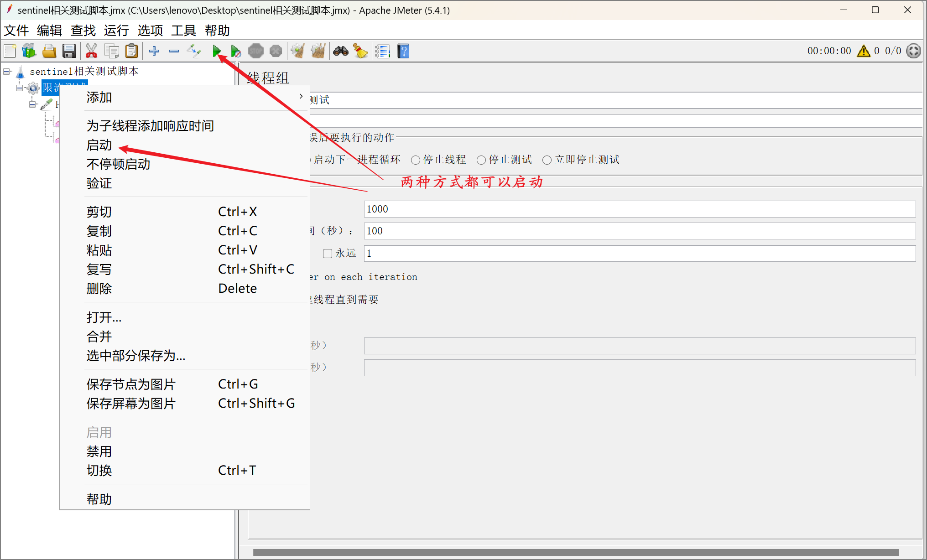Choose 禁用 in the context menu
Image resolution: width=927 pixels, height=560 pixels.
185,451
